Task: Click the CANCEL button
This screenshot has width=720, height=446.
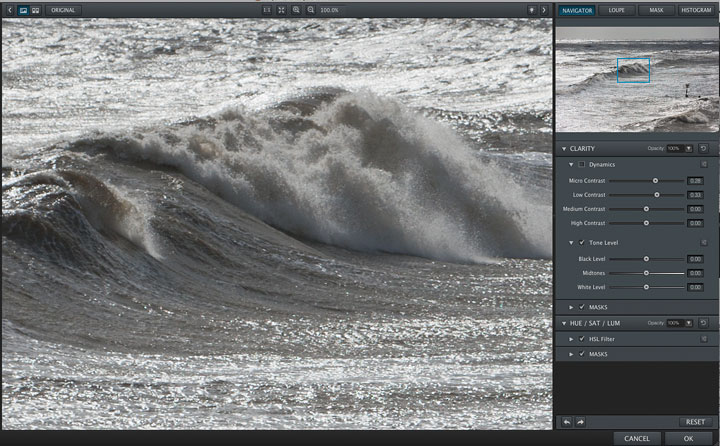Action: [637, 439]
